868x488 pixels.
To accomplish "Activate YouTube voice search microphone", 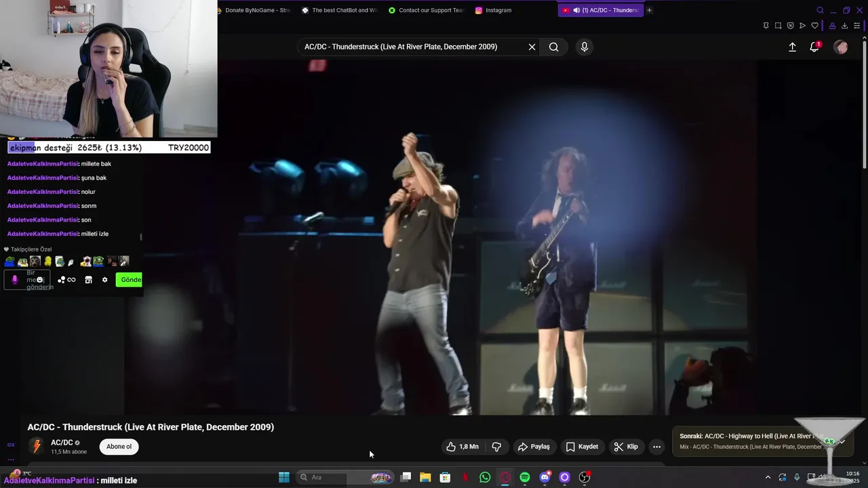I will 585,47.
